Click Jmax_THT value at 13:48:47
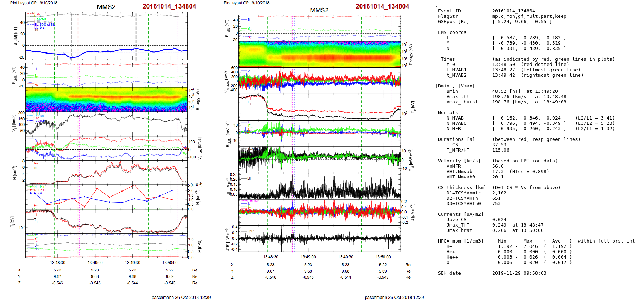Screen dimensions: 644x300 518,225
